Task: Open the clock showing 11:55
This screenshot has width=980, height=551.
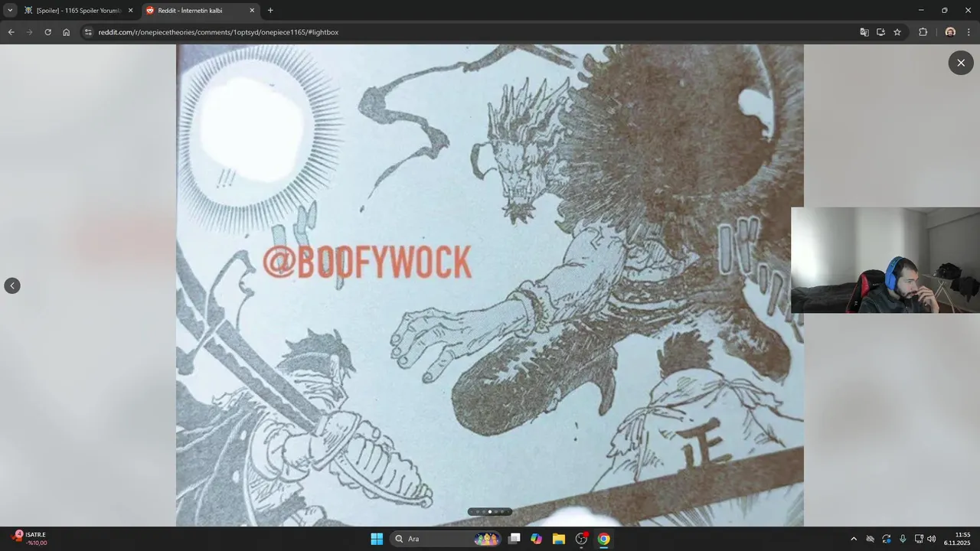Action: point(957,539)
